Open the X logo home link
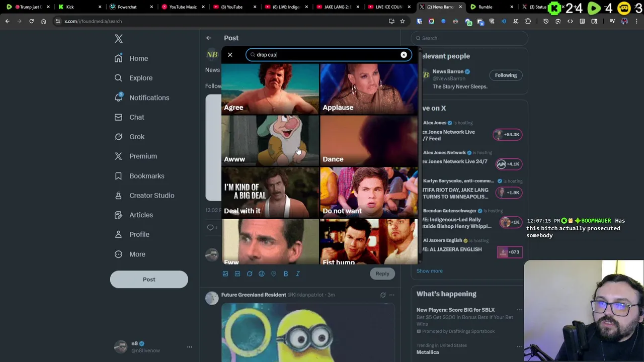The width and height of the screenshot is (644, 362). point(119,39)
